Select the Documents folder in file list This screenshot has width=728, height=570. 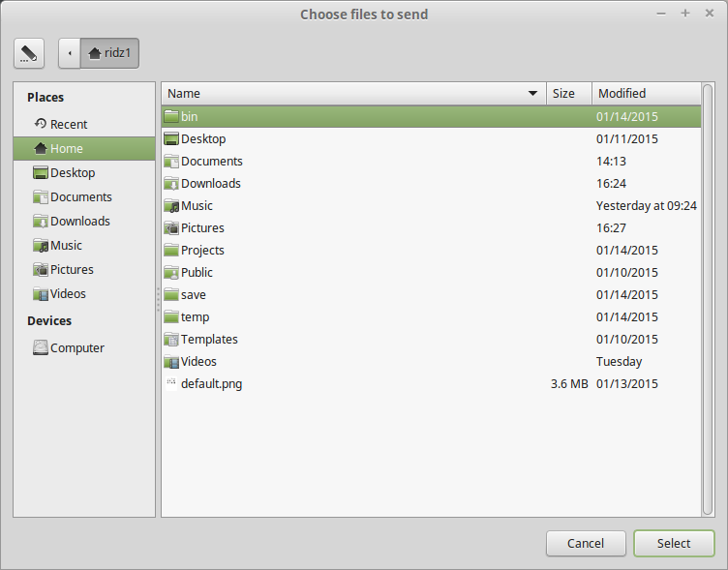point(432,161)
